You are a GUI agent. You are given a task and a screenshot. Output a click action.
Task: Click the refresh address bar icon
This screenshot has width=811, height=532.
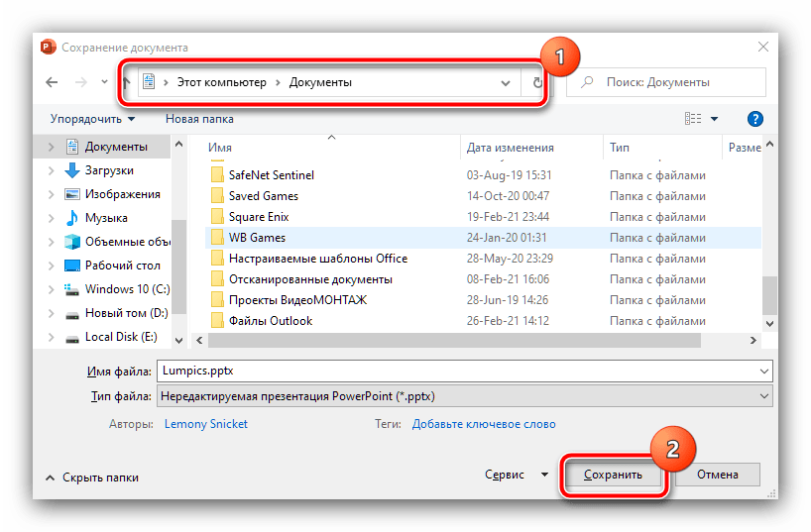tap(537, 83)
